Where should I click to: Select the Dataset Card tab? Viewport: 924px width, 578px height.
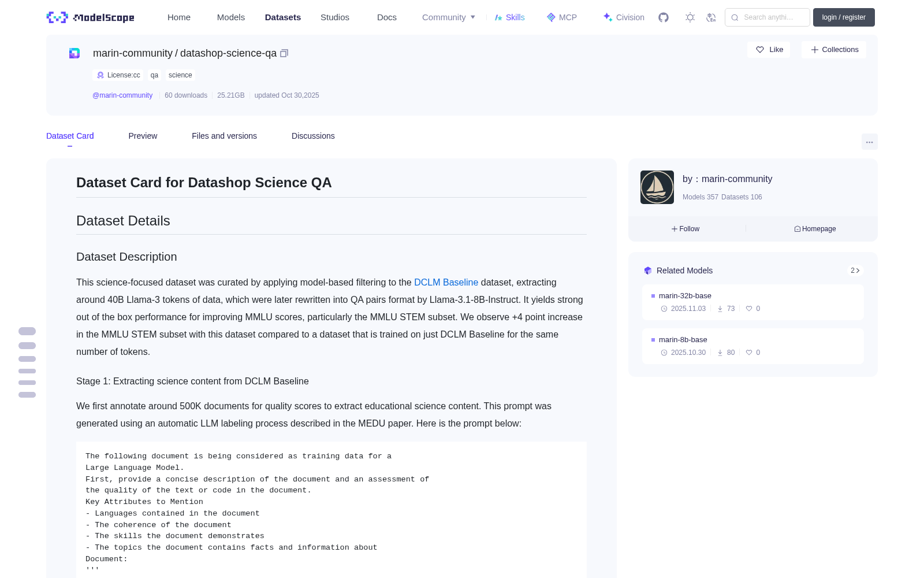pos(70,136)
